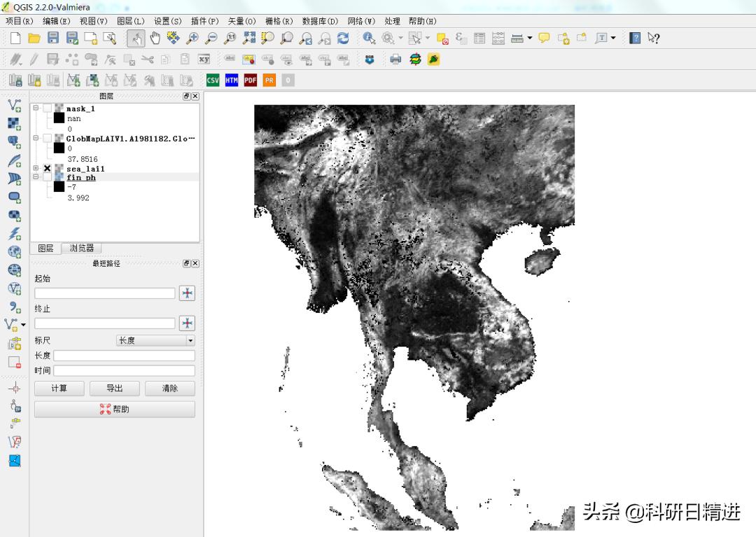Viewport: 756px width, 537px height.
Task: Enable visibility of mask_1 layer
Action: click(x=47, y=109)
